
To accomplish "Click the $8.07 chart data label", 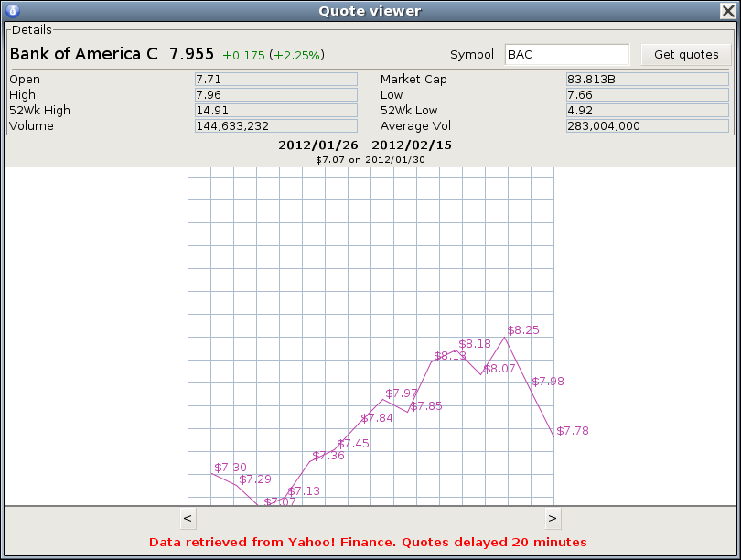I will tap(499, 369).
